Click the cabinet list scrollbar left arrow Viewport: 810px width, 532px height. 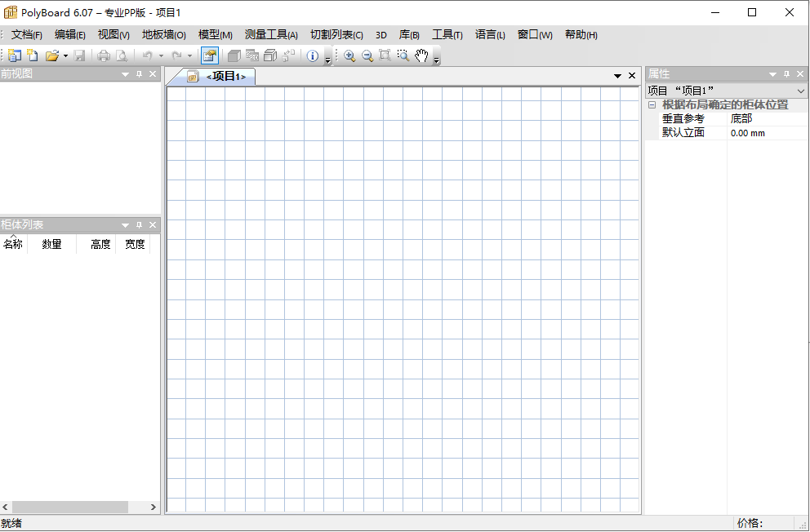coord(5,508)
